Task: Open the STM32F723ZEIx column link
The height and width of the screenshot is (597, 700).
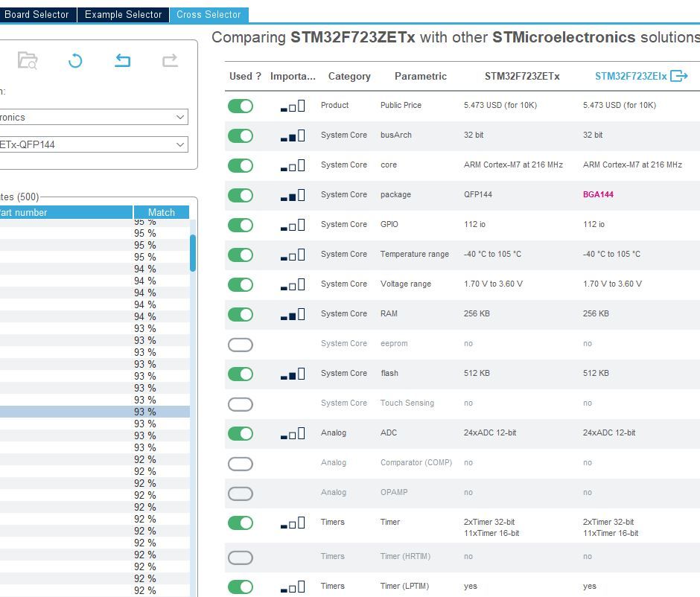Action: point(631,76)
